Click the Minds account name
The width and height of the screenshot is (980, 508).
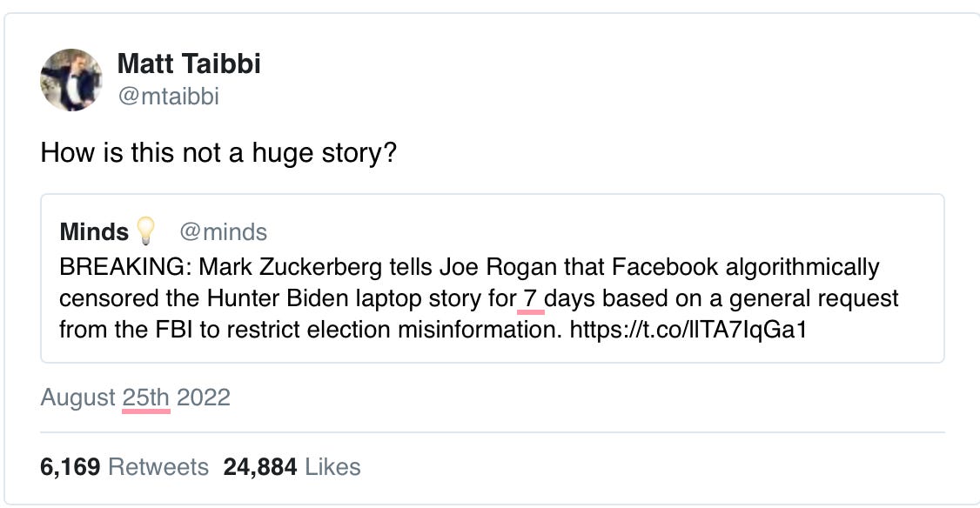tap(94, 232)
